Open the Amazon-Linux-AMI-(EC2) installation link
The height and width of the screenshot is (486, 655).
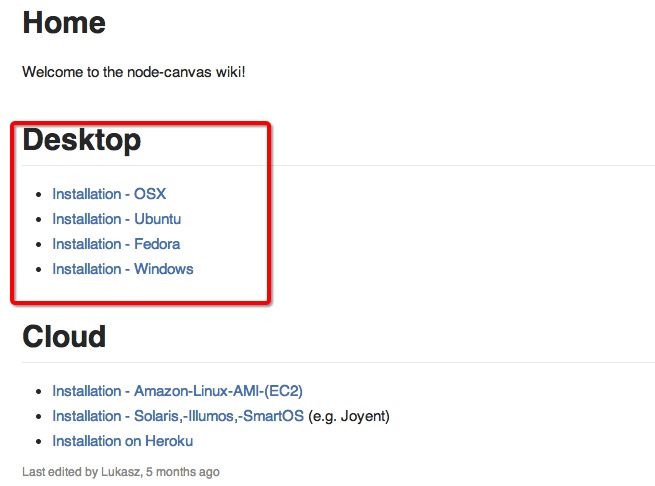[x=178, y=391]
